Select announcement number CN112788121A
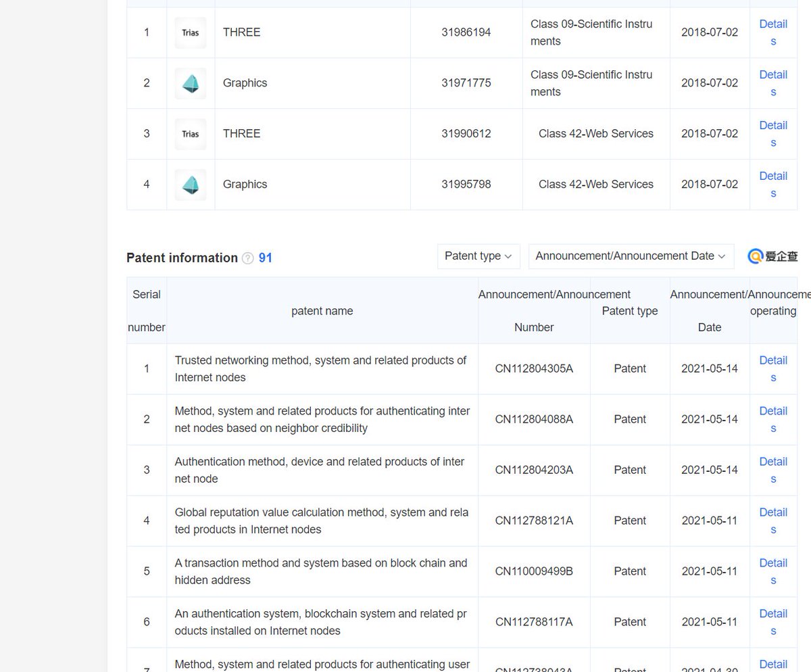 (534, 521)
